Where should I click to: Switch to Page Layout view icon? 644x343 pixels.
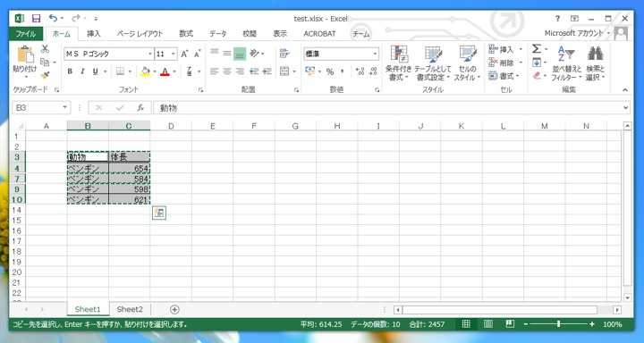[488, 324]
